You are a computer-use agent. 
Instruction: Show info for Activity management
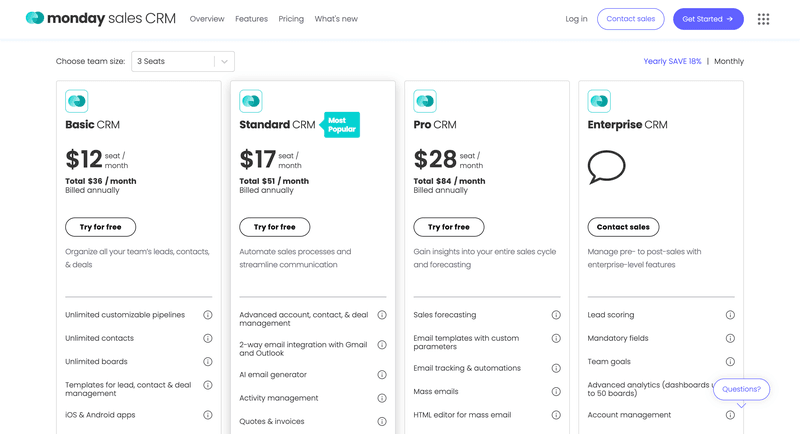(x=382, y=398)
